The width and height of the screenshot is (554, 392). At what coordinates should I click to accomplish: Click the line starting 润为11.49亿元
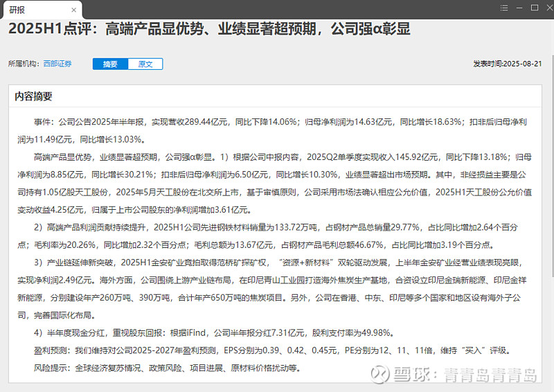[x=82, y=139]
